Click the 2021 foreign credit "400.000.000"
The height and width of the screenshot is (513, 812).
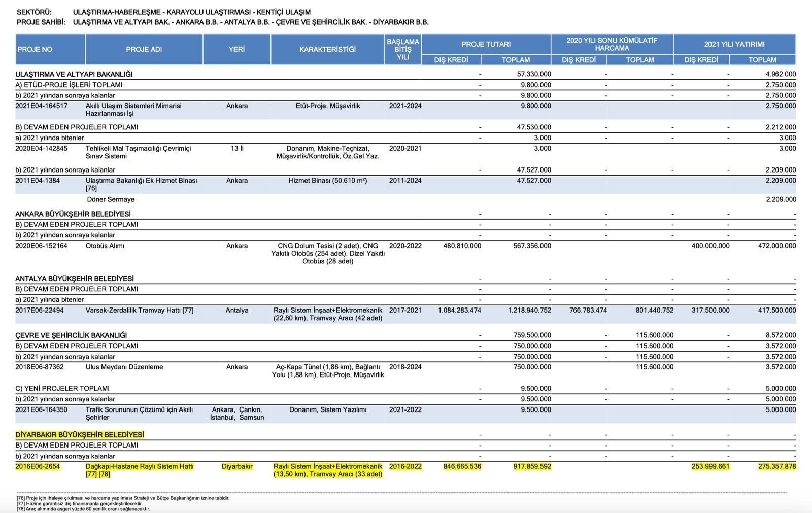[710, 246]
